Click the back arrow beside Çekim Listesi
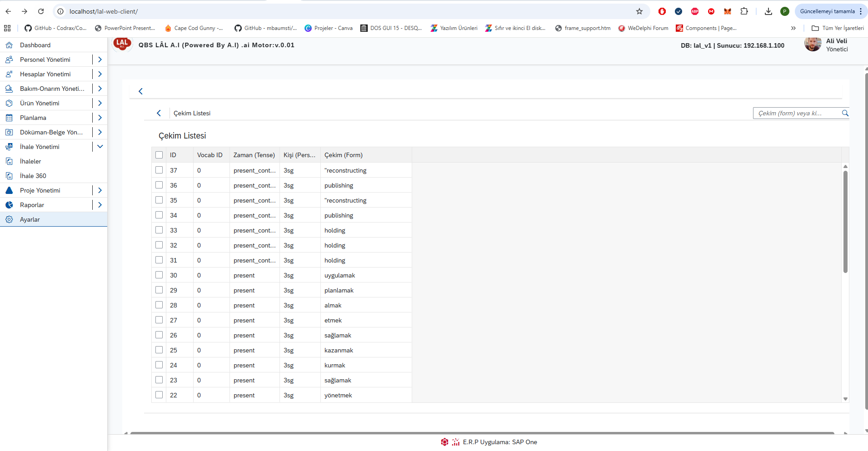Screen dimensions: 868x451 tap(159, 113)
